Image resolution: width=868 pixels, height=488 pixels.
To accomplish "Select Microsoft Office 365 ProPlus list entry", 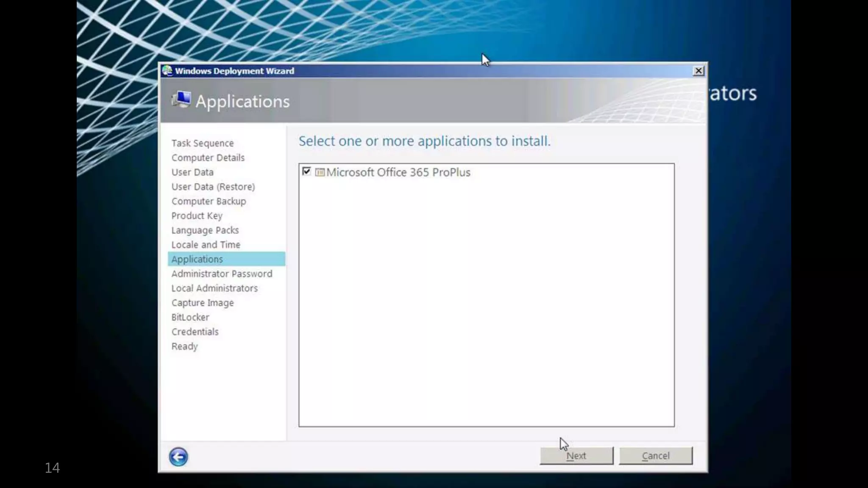I will click(x=398, y=172).
